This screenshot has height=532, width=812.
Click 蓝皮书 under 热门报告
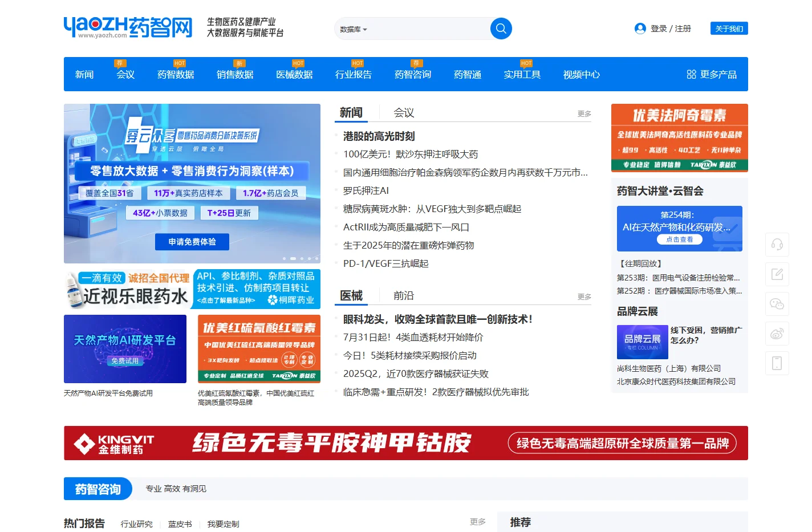[180, 524]
